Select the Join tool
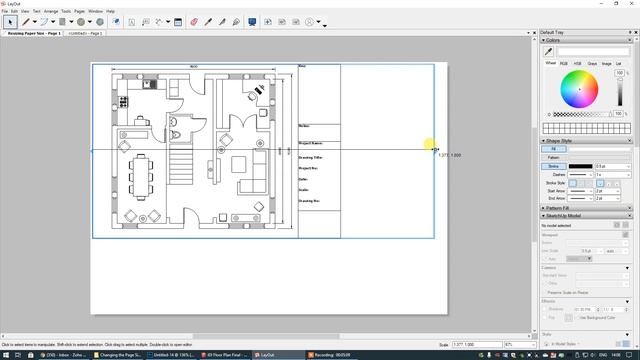 236,22
